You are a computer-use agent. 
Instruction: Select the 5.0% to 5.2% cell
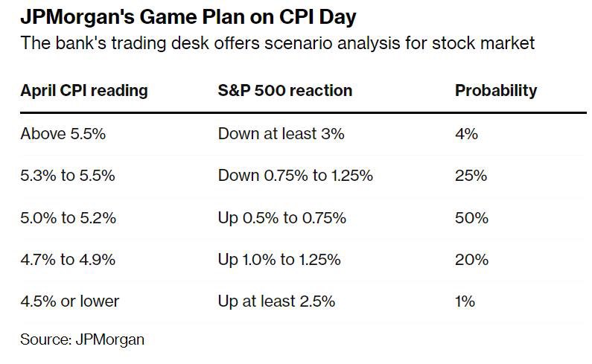pyautogui.click(x=68, y=218)
